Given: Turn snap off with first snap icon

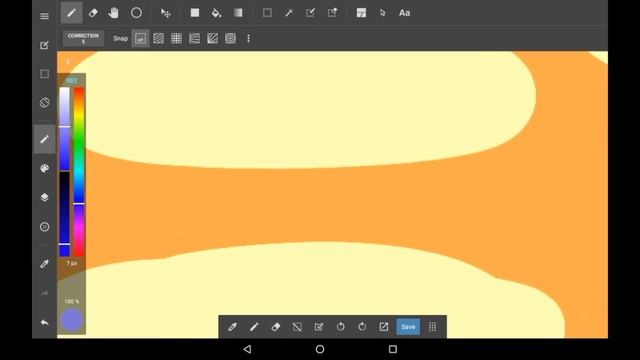Looking at the screenshot, I should tap(140, 38).
